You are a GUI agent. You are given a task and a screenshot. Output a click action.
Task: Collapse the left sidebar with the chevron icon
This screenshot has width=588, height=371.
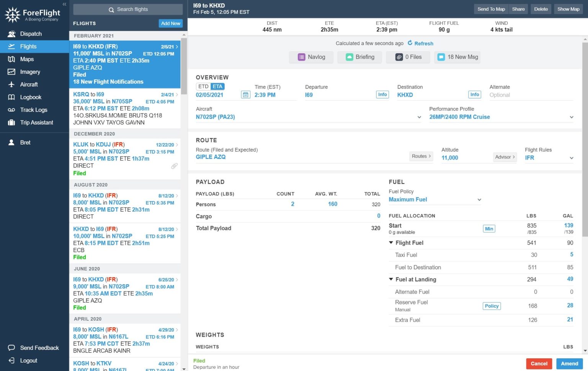click(64, 4)
